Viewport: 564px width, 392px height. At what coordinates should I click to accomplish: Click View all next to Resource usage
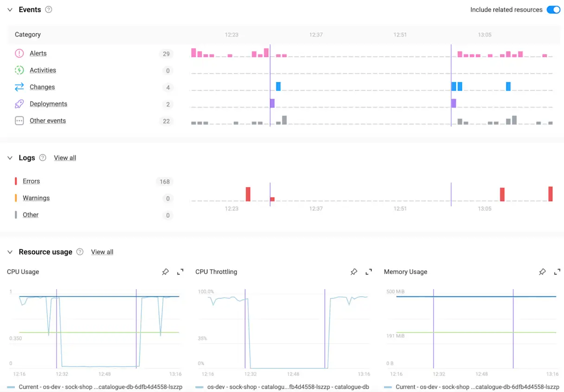(102, 252)
